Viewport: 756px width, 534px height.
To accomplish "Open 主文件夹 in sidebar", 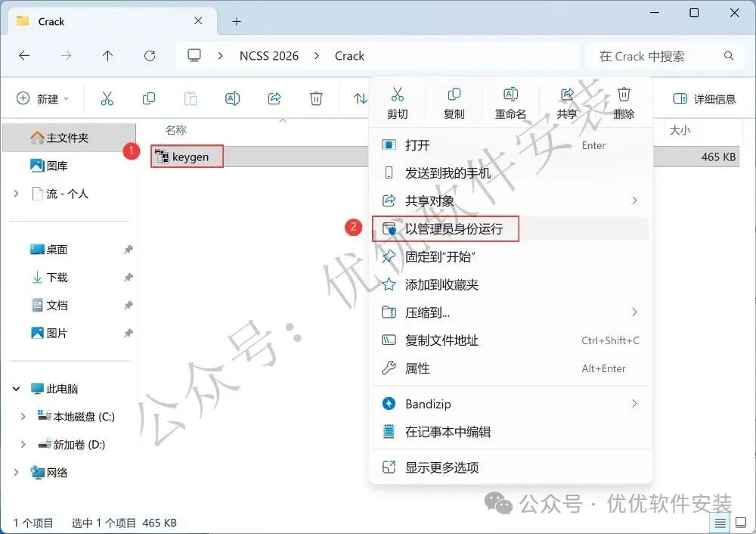I will (x=70, y=138).
